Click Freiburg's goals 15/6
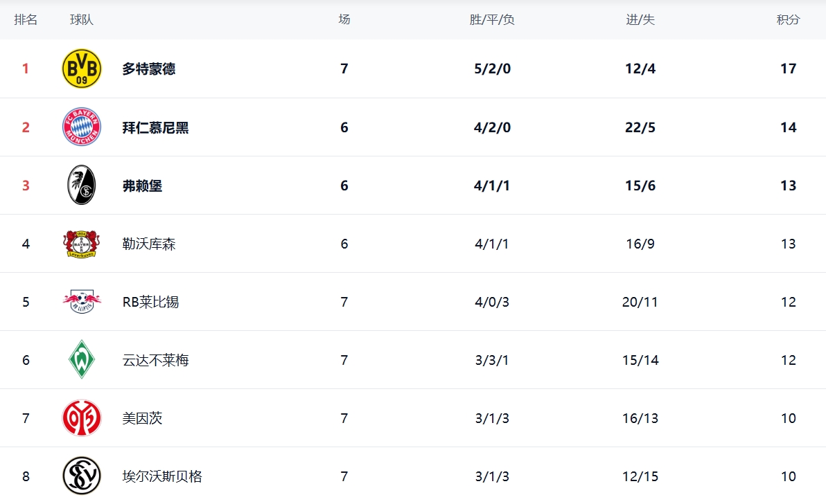 click(640, 186)
